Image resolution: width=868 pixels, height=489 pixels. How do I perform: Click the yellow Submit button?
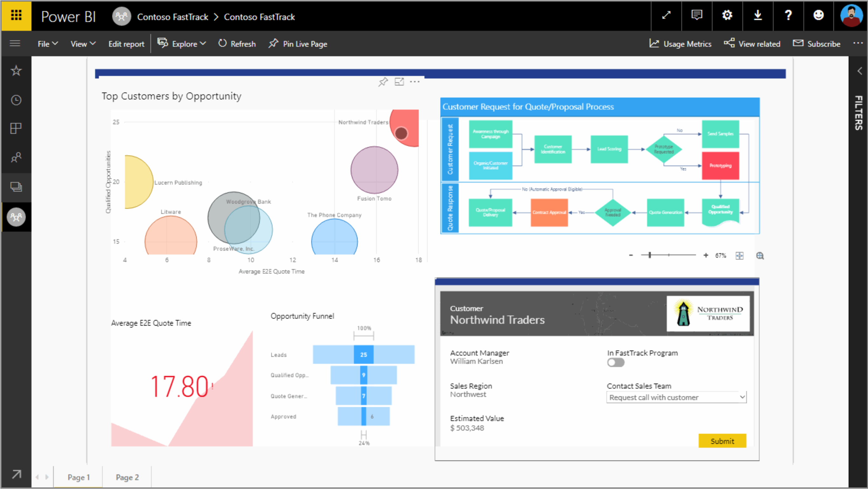pos(722,441)
